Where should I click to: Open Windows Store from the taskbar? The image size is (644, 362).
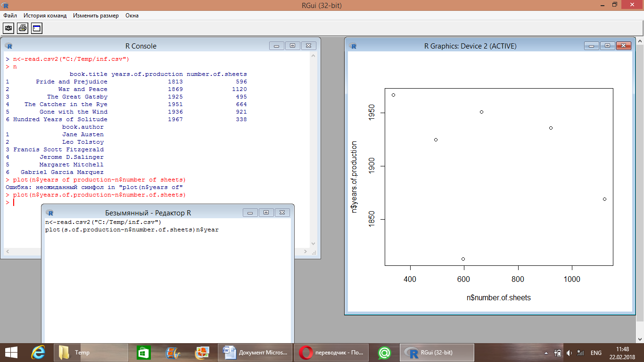143,352
